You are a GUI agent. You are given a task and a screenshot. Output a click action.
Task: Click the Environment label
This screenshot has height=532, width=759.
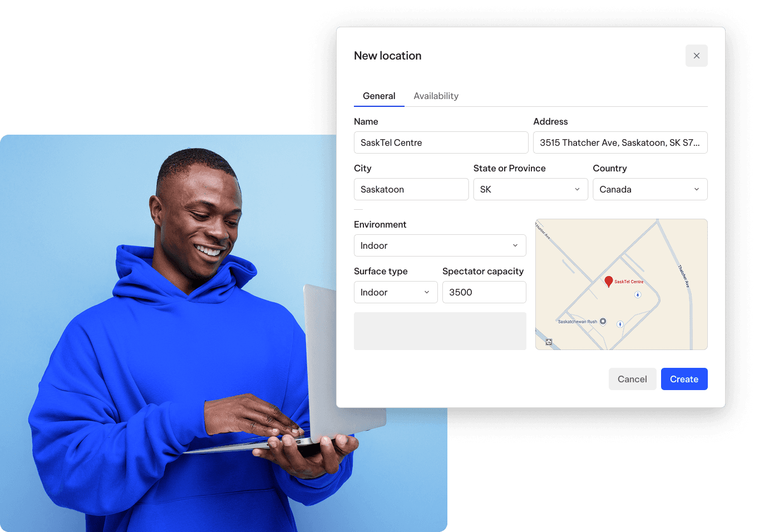[380, 224]
